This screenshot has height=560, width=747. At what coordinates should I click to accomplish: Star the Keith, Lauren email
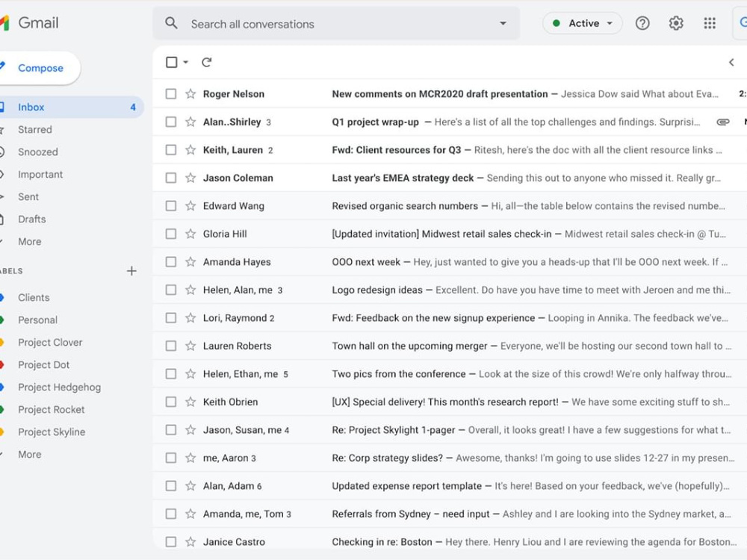pos(190,150)
